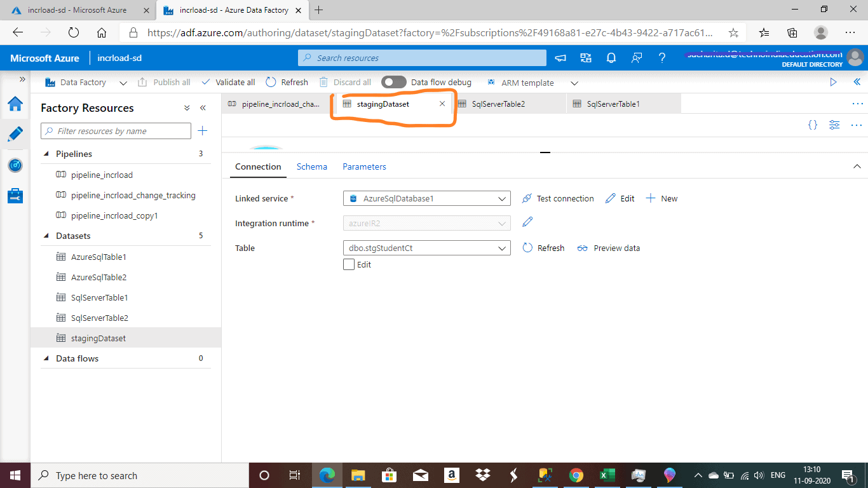Click the Search resources box
This screenshot has height=488, width=868.
(422, 58)
